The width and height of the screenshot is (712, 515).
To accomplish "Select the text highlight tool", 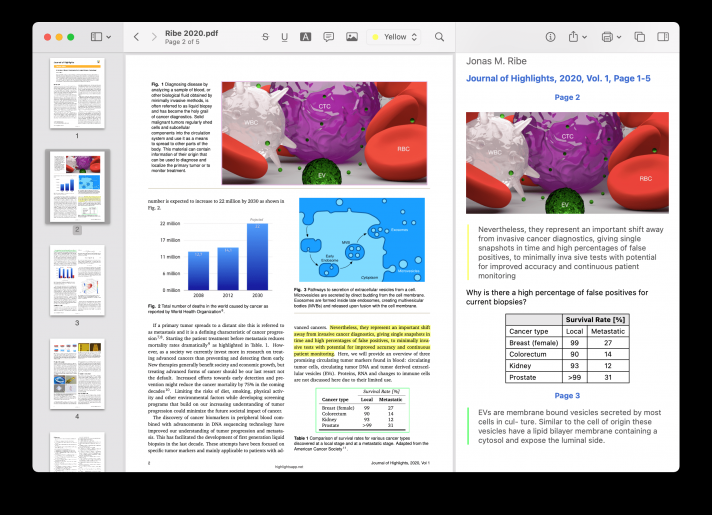I will click(306, 37).
